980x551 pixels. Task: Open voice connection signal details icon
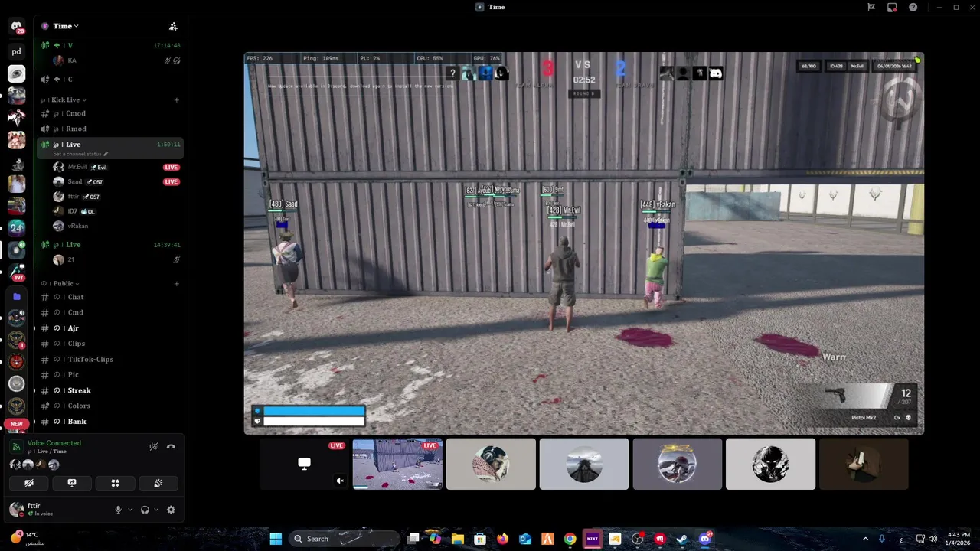point(17,447)
